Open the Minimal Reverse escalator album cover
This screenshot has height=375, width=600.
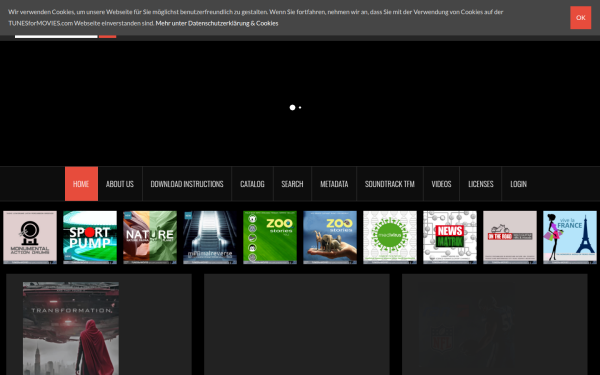pyautogui.click(x=210, y=237)
